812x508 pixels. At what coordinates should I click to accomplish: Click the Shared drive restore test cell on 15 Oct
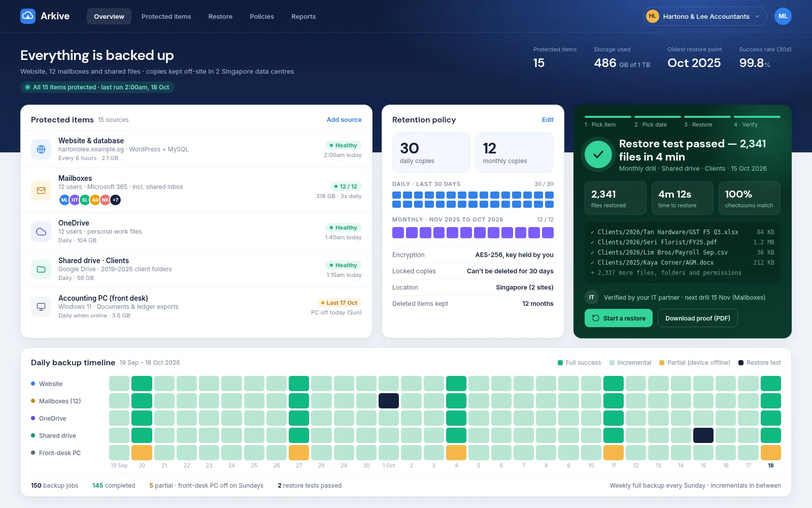[703, 435]
